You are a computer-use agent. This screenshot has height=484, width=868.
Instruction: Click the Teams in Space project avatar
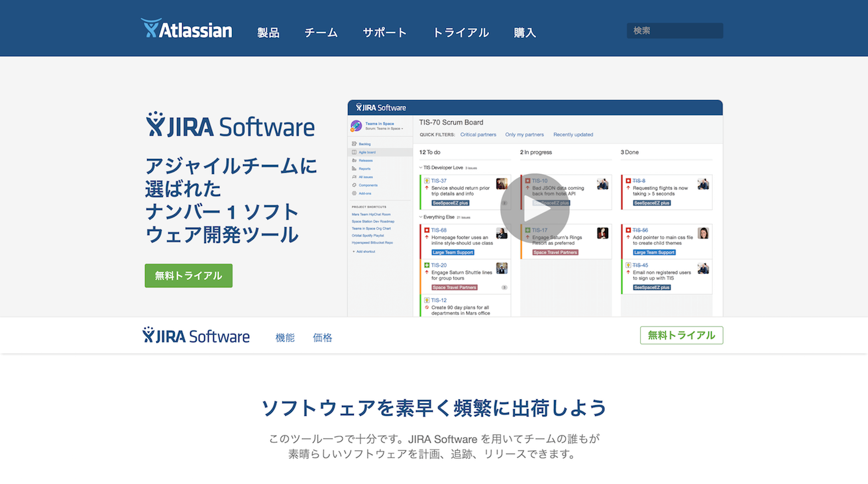356,126
